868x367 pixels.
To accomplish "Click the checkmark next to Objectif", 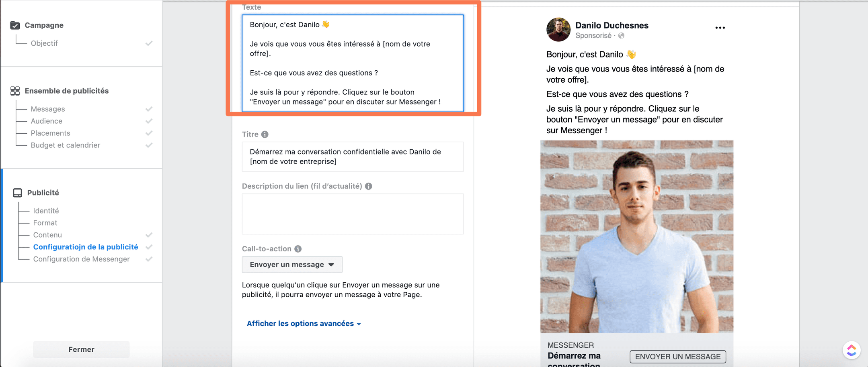I will (x=149, y=43).
